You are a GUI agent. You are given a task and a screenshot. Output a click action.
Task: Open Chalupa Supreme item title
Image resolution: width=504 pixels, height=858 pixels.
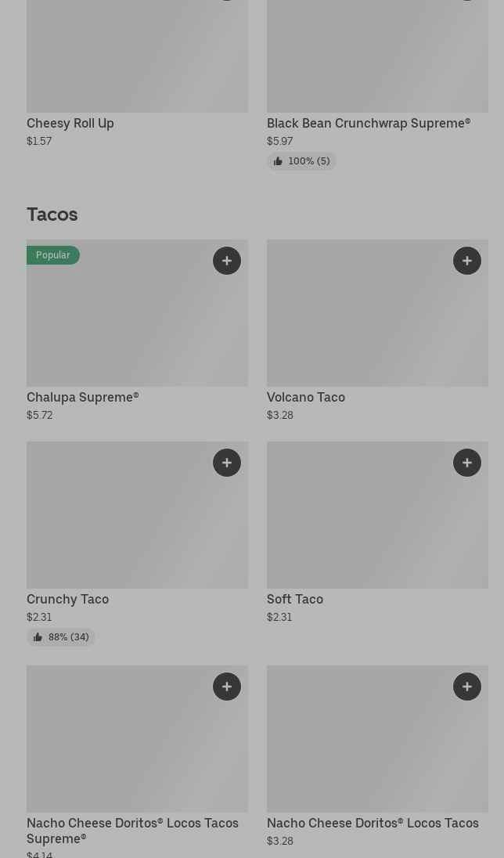click(x=83, y=397)
